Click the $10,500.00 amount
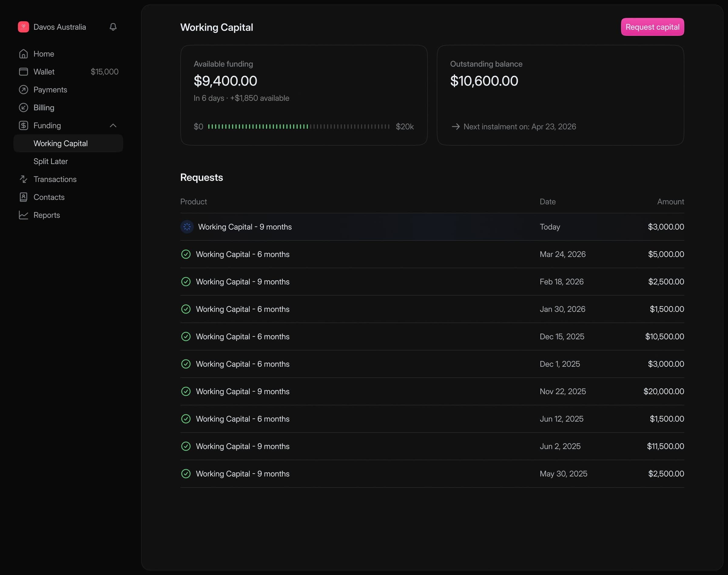The height and width of the screenshot is (575, 728). click(664, 337)
